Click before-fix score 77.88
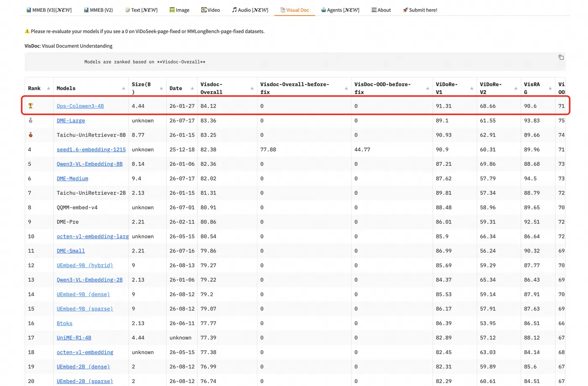Viewport: 588px width, 386px height. pyautogui.click(x=268, y=150)
